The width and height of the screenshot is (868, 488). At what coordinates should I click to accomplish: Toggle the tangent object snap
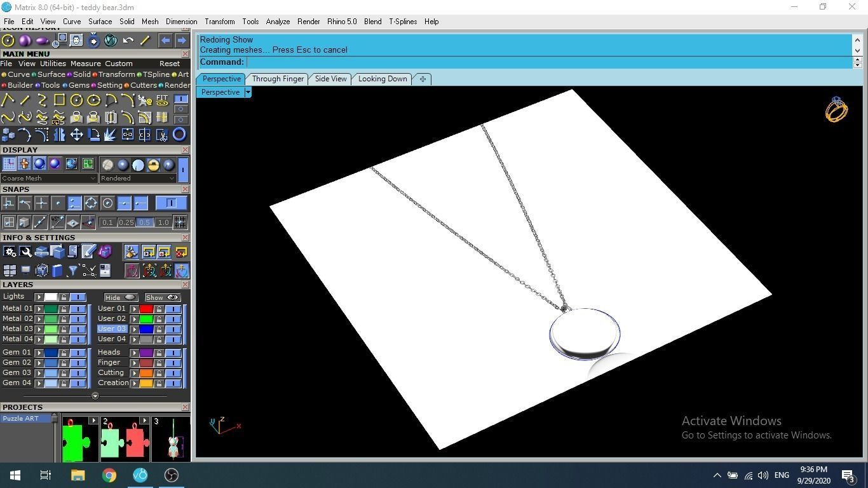point(25,203)
